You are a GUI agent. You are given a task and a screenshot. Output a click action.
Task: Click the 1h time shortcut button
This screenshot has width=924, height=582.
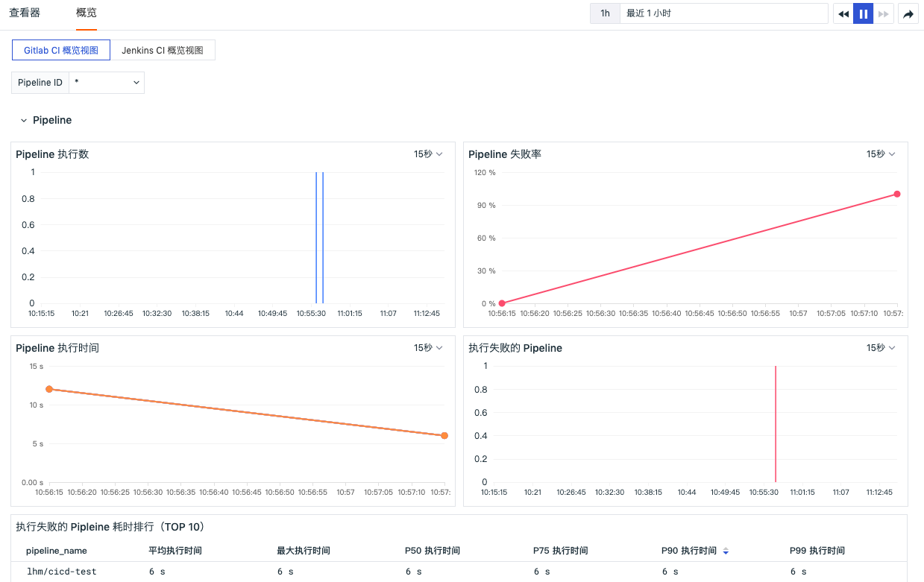point(605,13)
